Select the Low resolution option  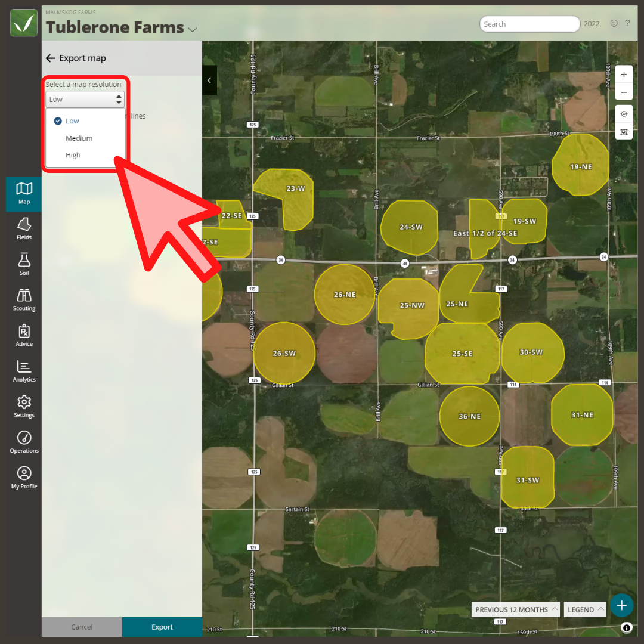(x=85, y=121)
